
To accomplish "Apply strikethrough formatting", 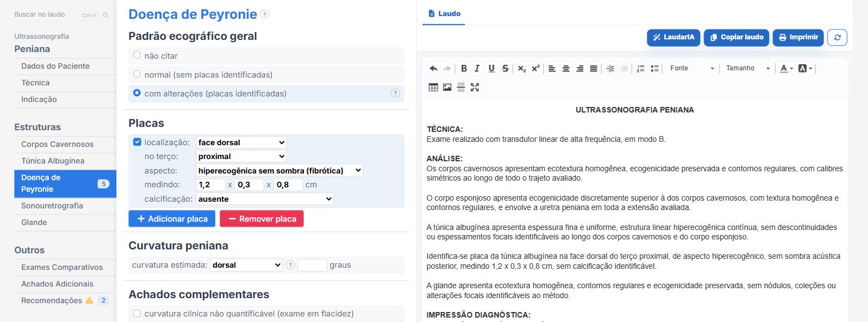I will click(505, 69).
